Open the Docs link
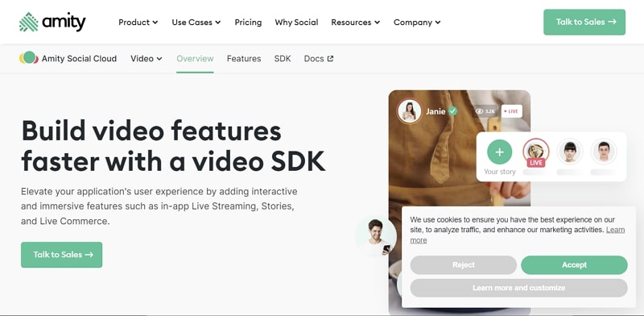 coord(319,58)
